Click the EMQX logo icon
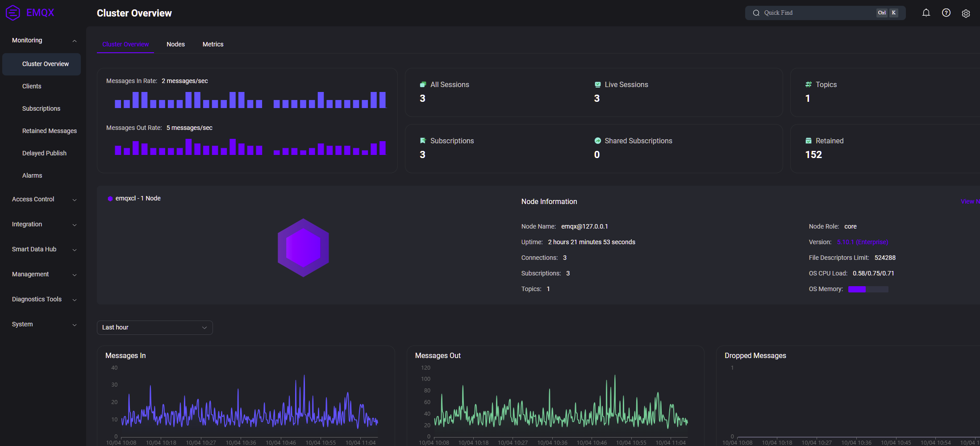980x446 pixels. click(13, 13)
